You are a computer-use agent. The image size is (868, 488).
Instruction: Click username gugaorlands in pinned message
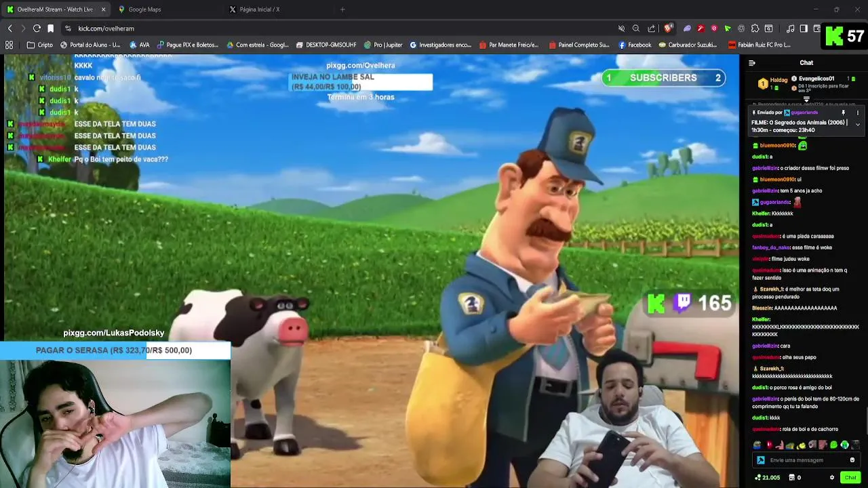tap(804, 113)
